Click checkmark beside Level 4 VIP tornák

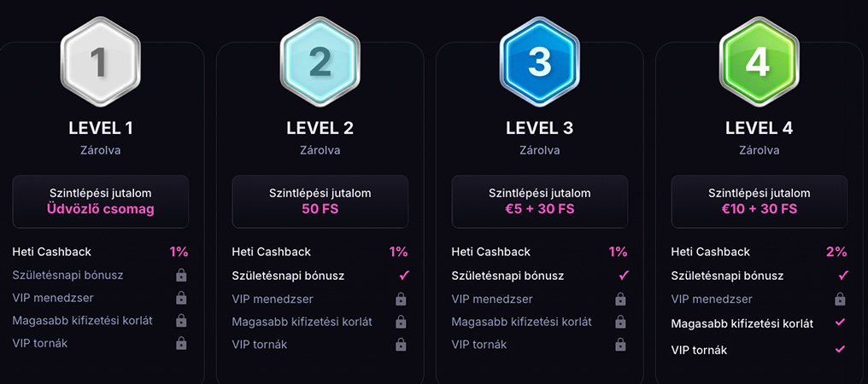841,349
